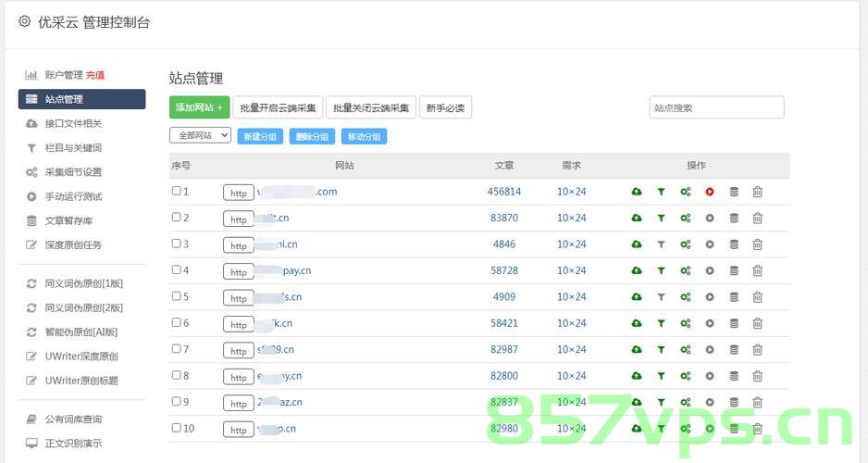Open the gears settings icon in row 3
This screenshot has height=463, width=868.
686,244
